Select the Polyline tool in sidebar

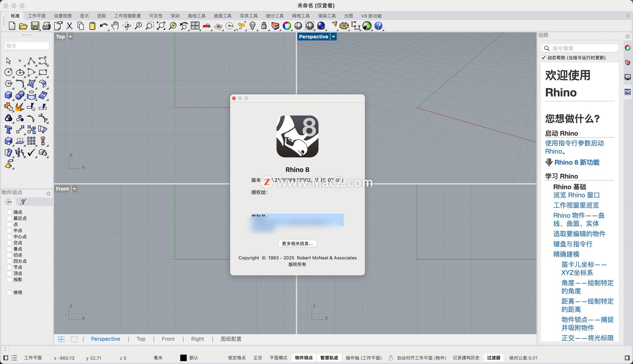pyautogui.click(x=31, y=61)
